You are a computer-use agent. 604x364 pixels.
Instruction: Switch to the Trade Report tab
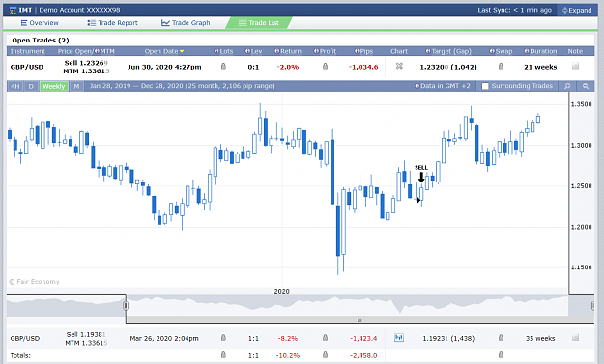pos(112,23)
